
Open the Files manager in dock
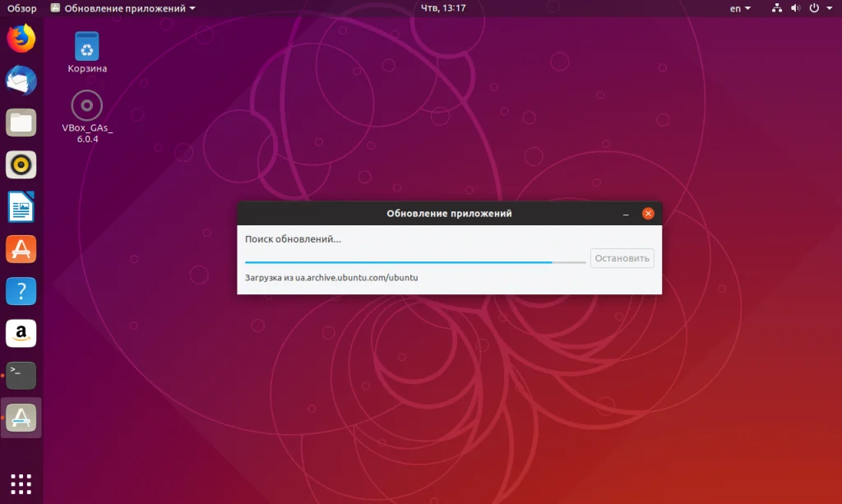(21, 123)
